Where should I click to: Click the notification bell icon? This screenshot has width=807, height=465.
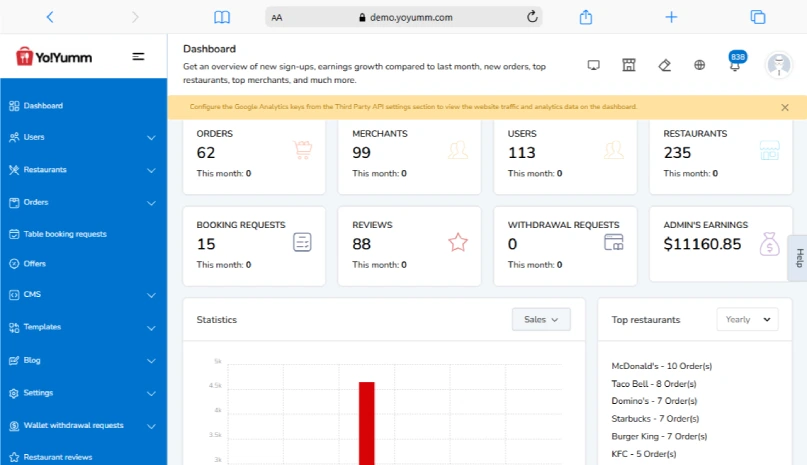click(734, 66)
